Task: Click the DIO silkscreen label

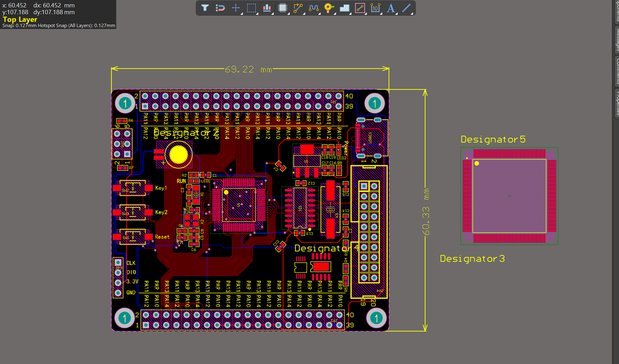Action: (131, 272)
